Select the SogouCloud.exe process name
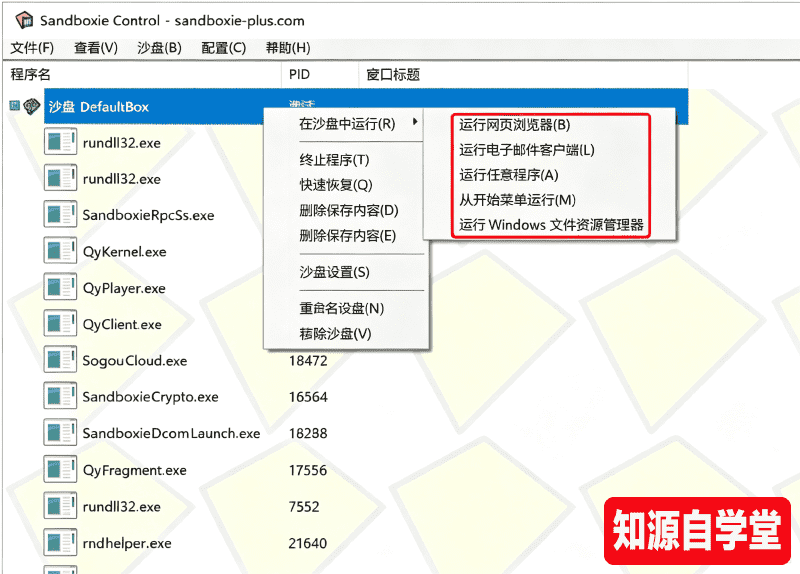Image resolution: width=800 pixels, height=574 pixels. [135, 360]
